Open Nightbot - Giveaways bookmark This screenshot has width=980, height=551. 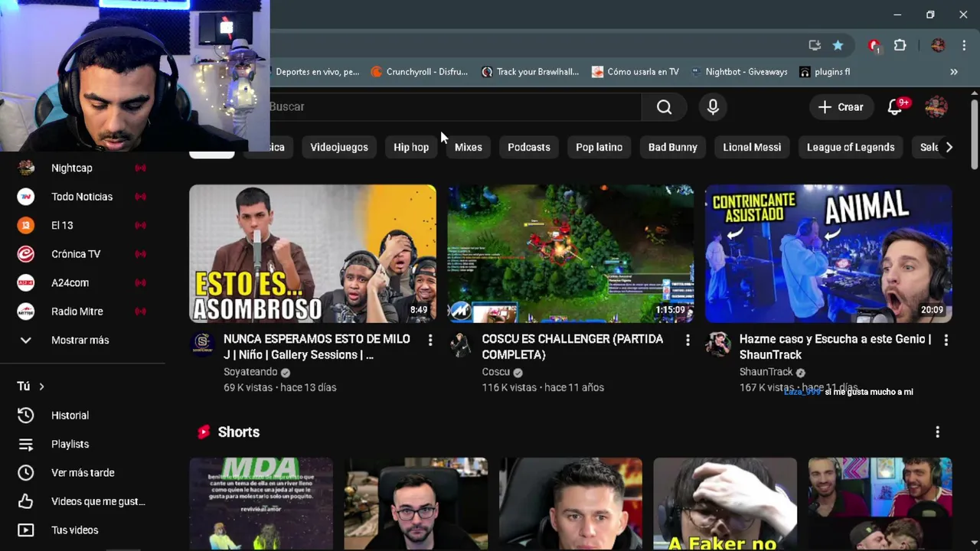(x=739, y=72)
